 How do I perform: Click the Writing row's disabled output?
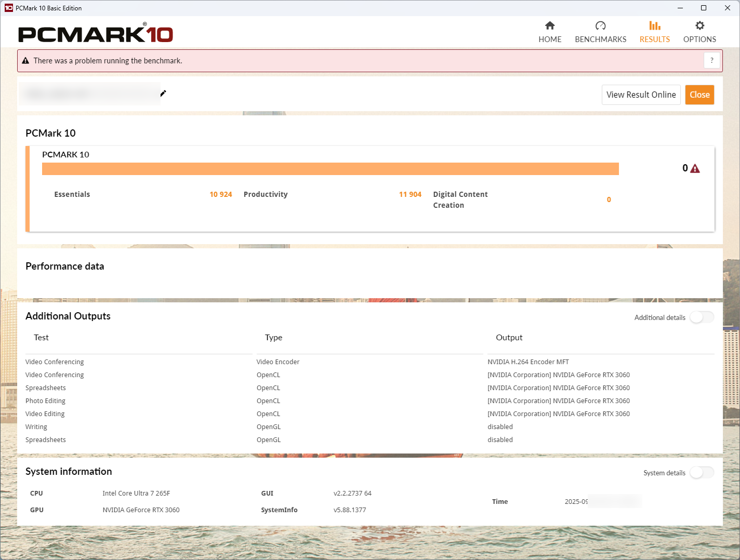coord(500,427)
